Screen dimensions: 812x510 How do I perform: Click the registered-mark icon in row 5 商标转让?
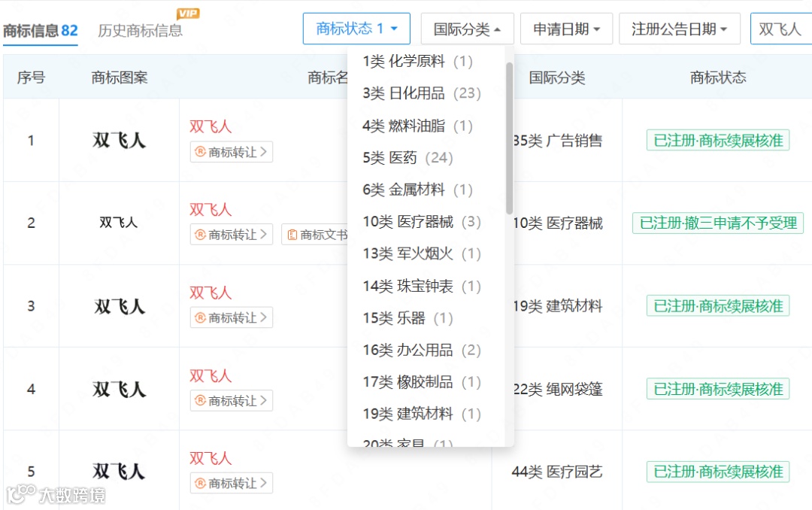tap(201, 483)
